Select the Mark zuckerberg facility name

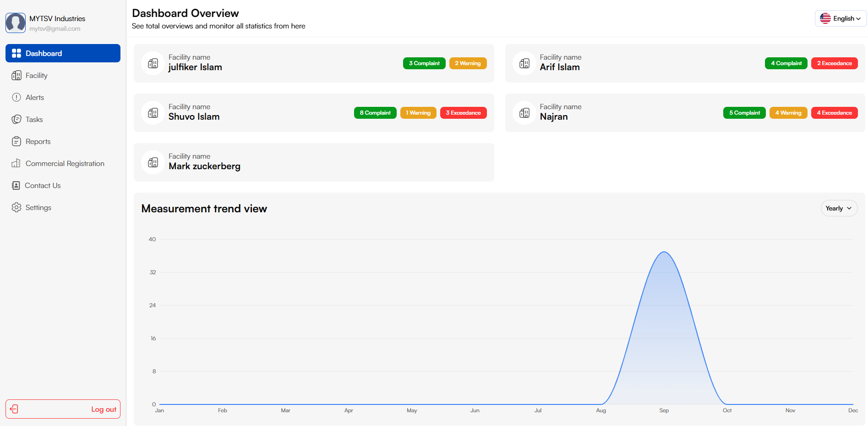click(x=204, y=166)
